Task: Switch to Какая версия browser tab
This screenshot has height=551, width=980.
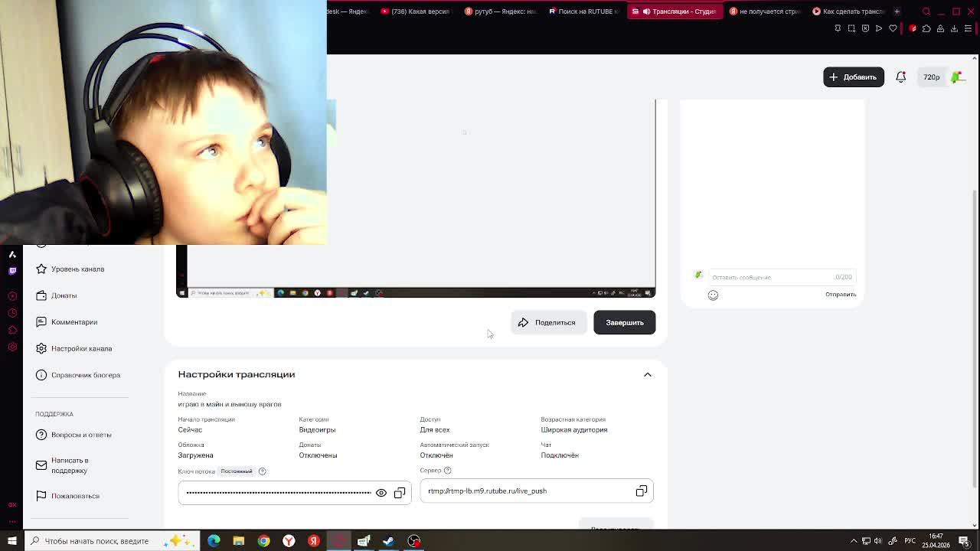Action: pyautogui.click(x=416, y=11)
